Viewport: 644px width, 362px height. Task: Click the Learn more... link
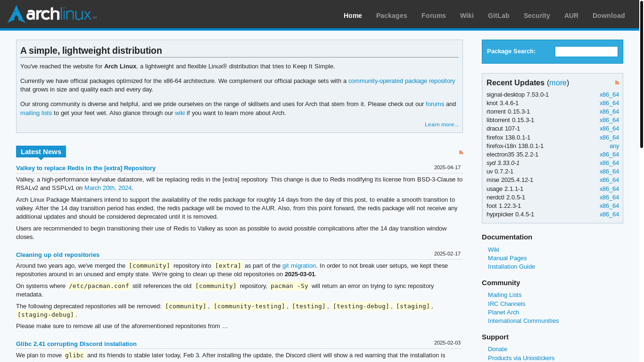tap(442, 124)
